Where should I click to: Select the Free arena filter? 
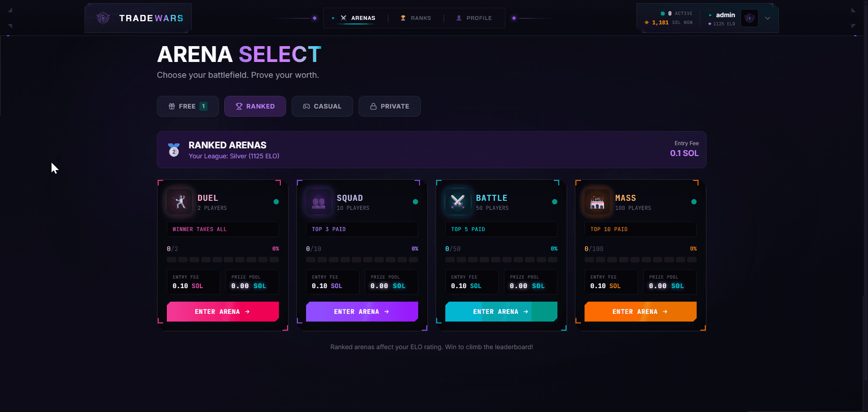click(188, 106)
